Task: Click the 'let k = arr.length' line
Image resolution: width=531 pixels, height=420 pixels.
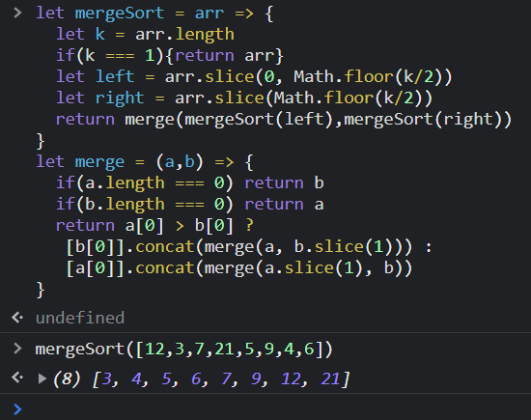Action: (145, 34)
